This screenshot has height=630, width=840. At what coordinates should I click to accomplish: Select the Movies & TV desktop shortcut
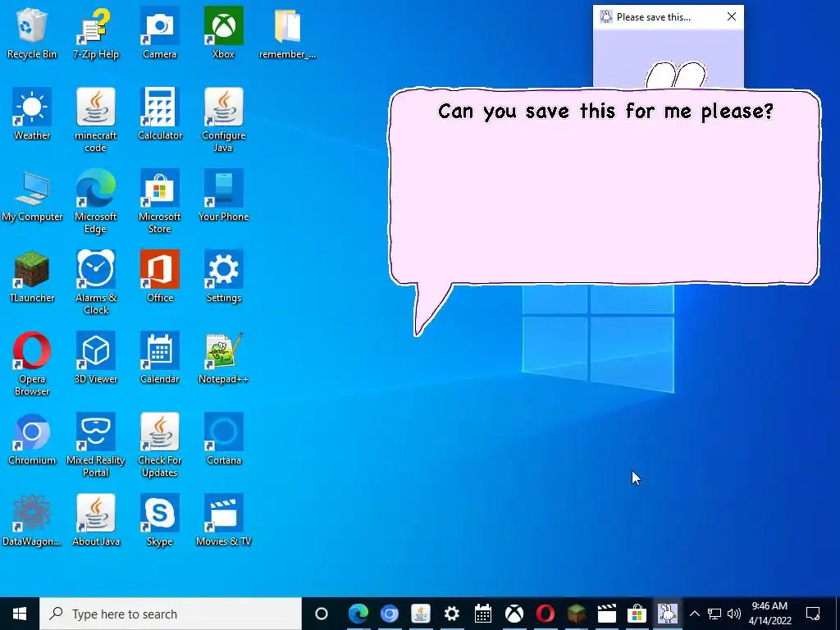pyautogui.click(x=223, y=520)
